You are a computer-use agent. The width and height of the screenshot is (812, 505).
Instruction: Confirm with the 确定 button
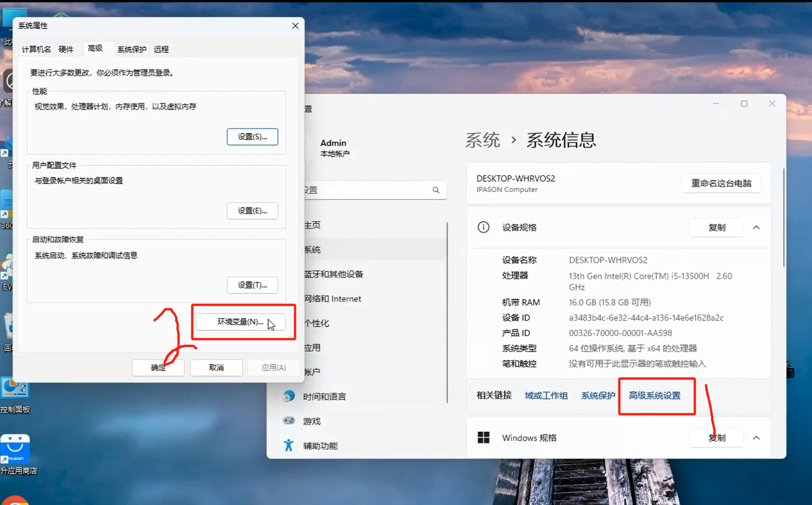(x=158, y=367)
